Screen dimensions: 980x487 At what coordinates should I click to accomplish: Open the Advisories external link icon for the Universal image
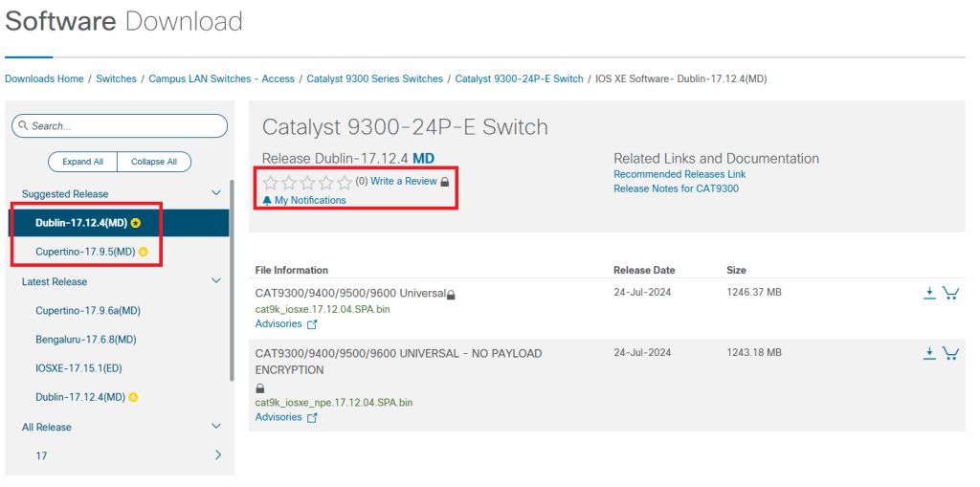coord(312,325)
